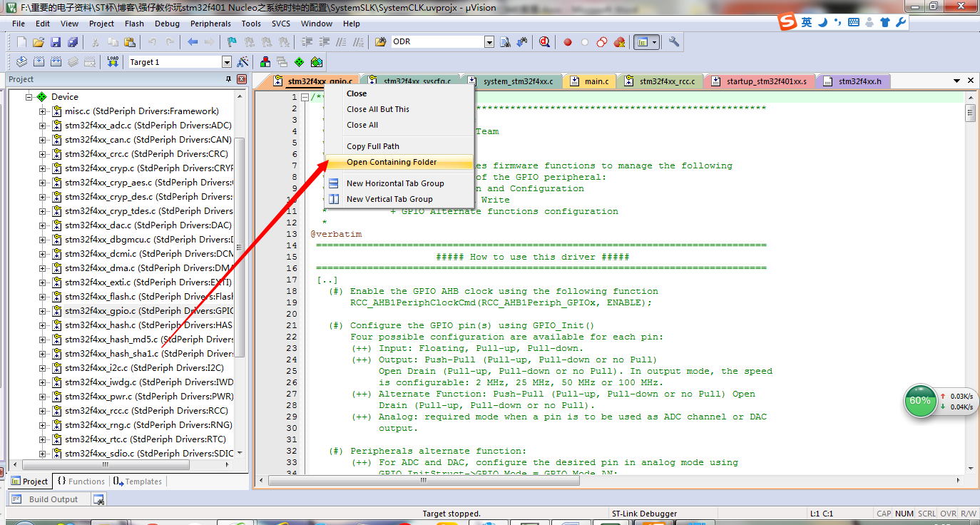The width and height of the screenshot is (980, 525).
Task: Click the Rebuild all target files icon
Action: coord(56,62)
